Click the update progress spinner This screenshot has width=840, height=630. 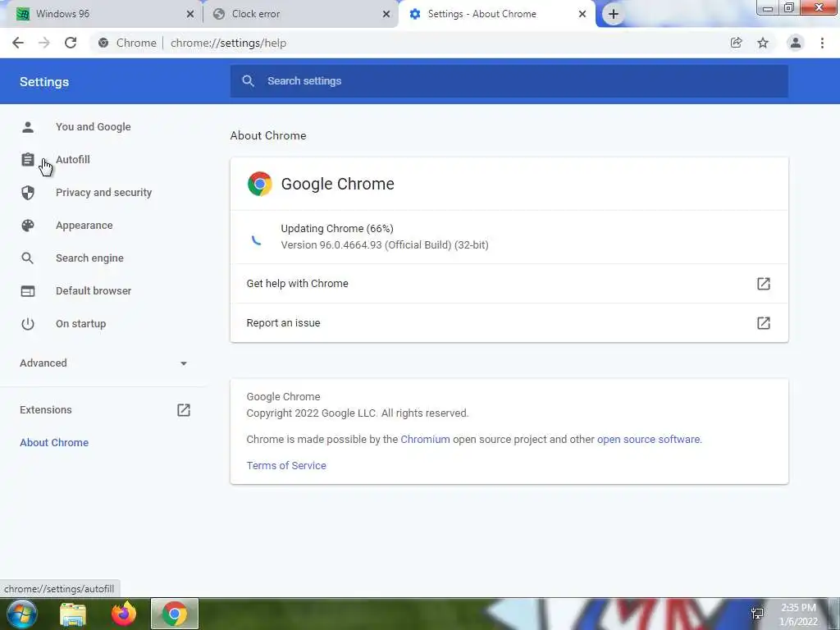click(257, 239)
